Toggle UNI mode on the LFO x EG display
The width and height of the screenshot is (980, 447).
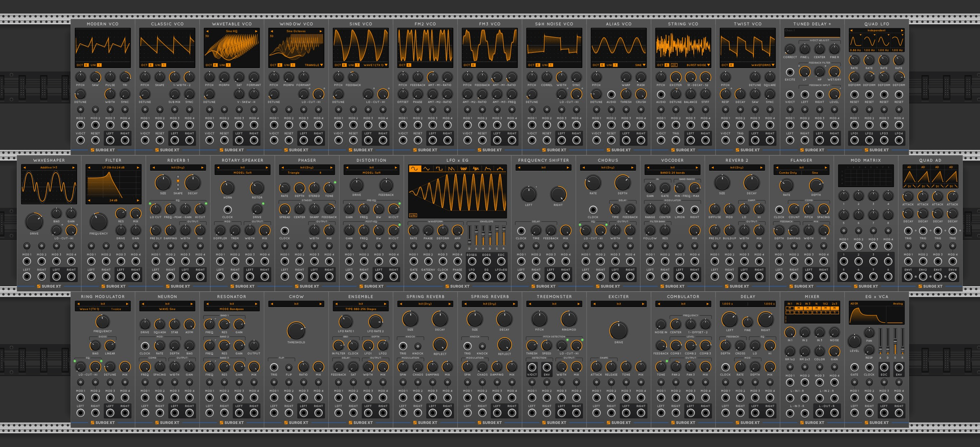pyautogui.click(x=413, y=215)
